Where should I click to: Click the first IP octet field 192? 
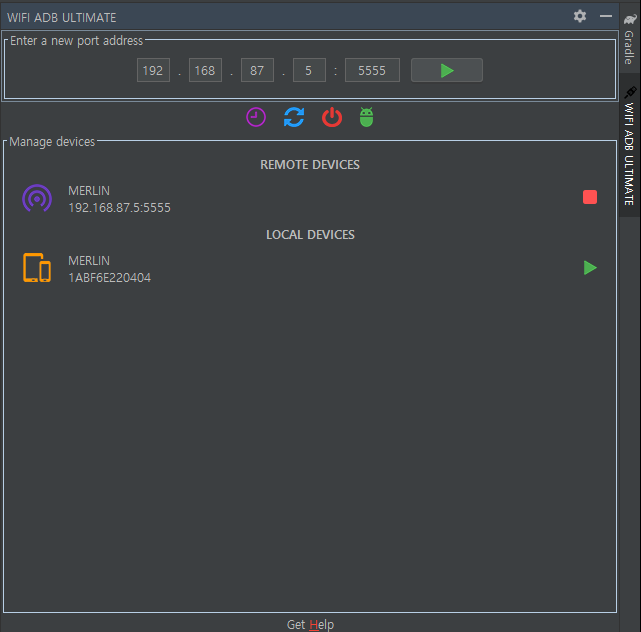tap(153, 70)
